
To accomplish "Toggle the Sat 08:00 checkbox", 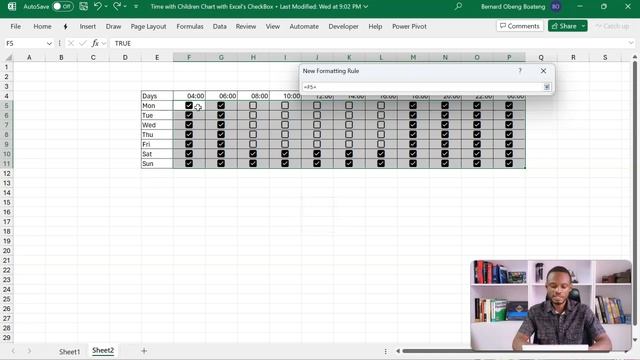I will pyautogui.click(x=253, y=154).
